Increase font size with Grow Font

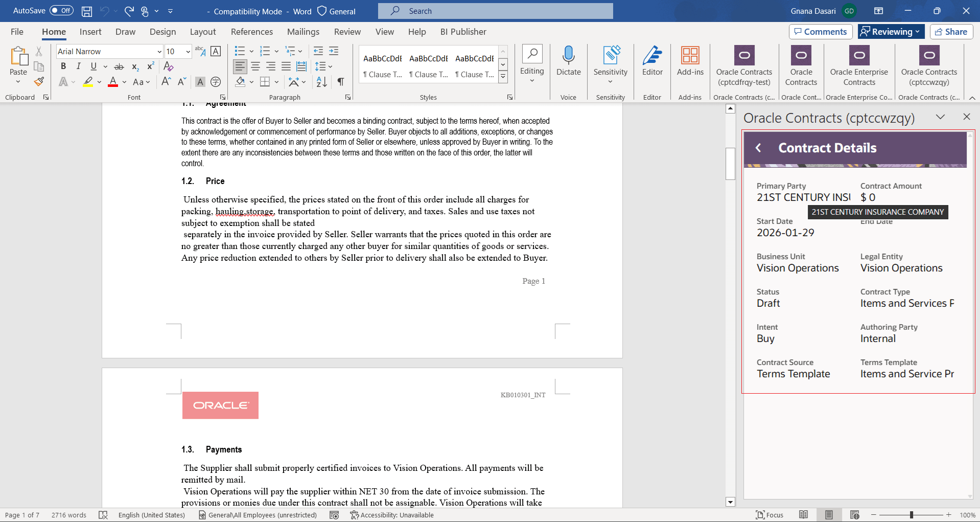166,81
